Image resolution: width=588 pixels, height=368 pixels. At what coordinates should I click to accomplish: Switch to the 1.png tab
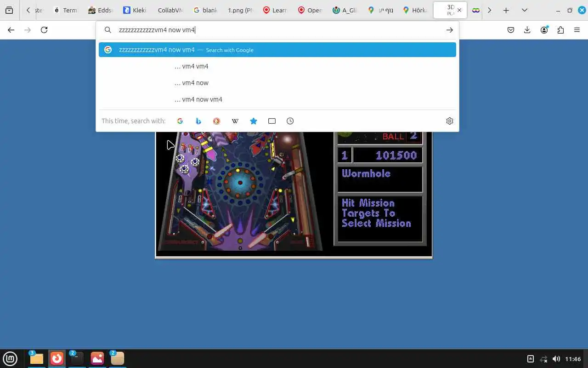[x=240, y=10]
